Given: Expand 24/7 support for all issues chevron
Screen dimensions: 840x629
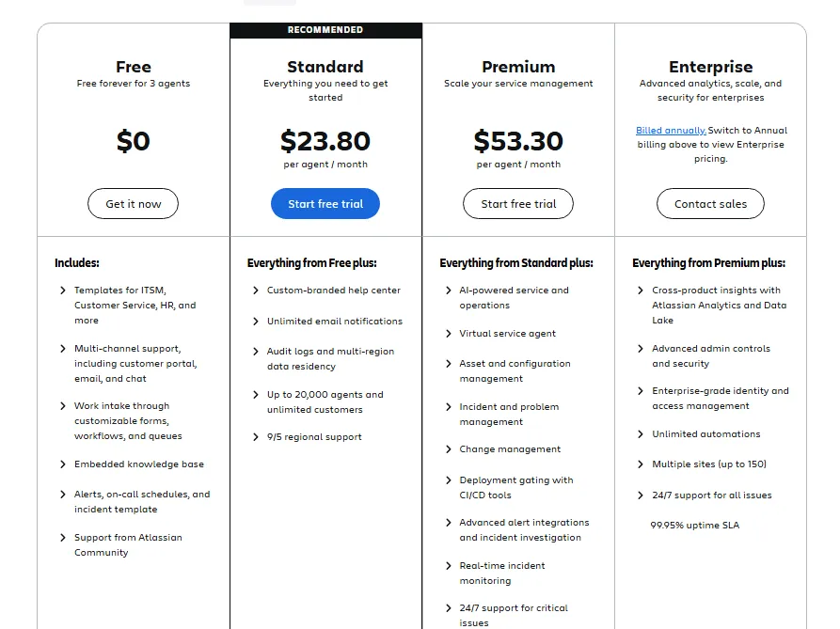Looking at the screenshot, I should (x=641, y=495).
